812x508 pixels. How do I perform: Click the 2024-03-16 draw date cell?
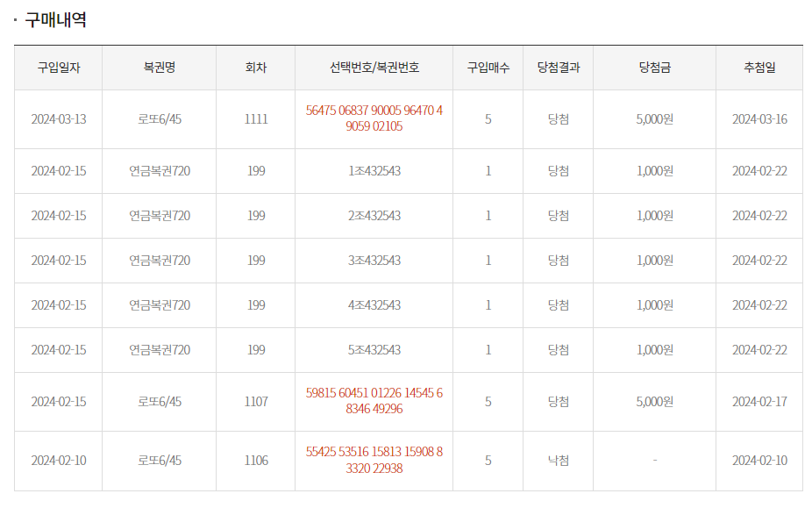pos(759,119)
